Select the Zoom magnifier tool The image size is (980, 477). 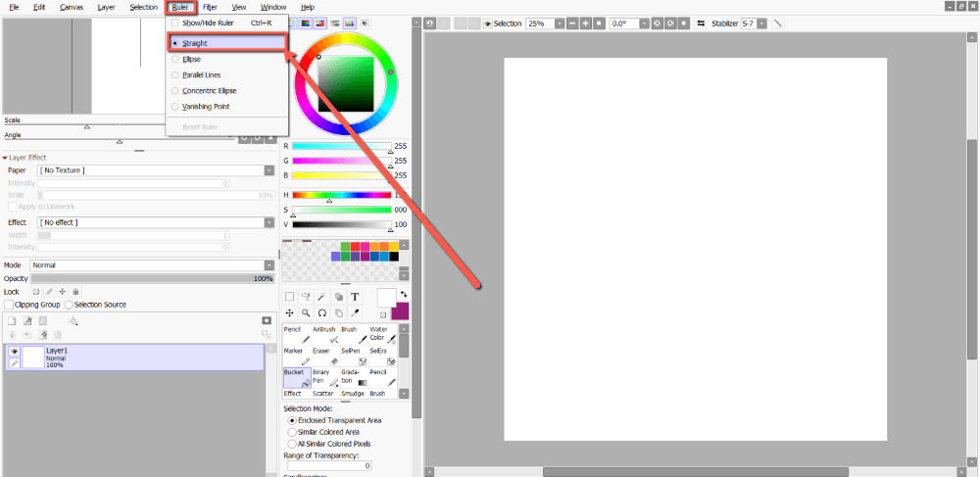[306, 312]
